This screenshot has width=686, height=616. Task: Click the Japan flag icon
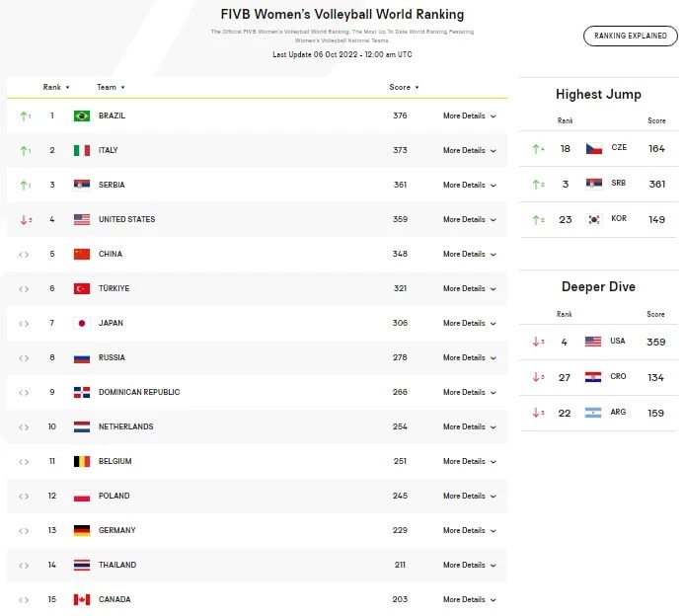[x=82, y=324]
